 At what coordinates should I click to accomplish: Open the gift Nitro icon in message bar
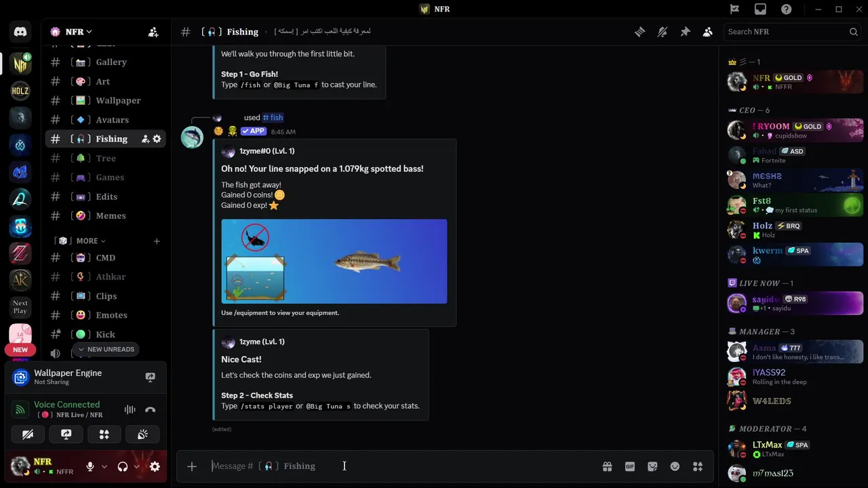[607, 466]
